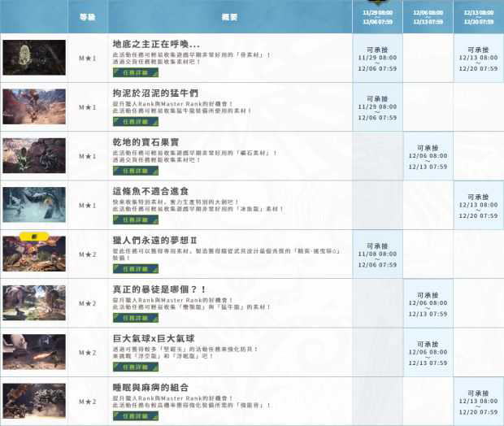Image resolution: width=504 pixels, height=426 pixels.
Task: Click the 等級 column header
Action: click(87, 17)
